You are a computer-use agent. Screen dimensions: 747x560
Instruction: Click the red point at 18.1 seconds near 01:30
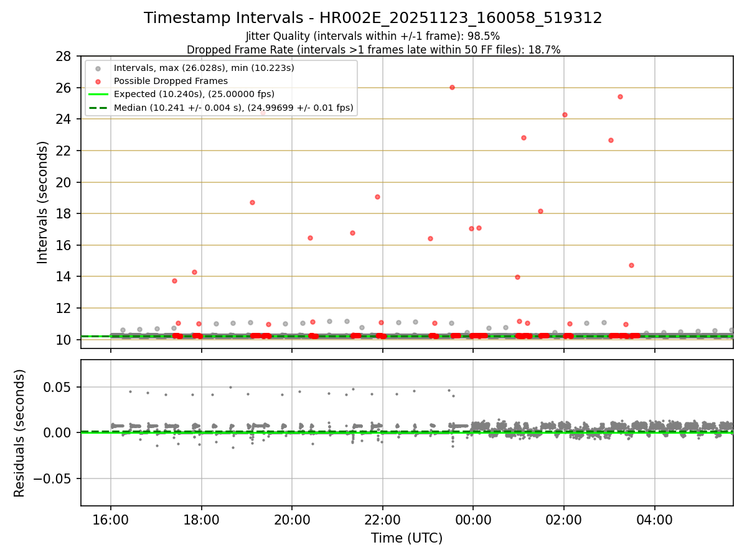pyautogui.click(x=540, y=211)
